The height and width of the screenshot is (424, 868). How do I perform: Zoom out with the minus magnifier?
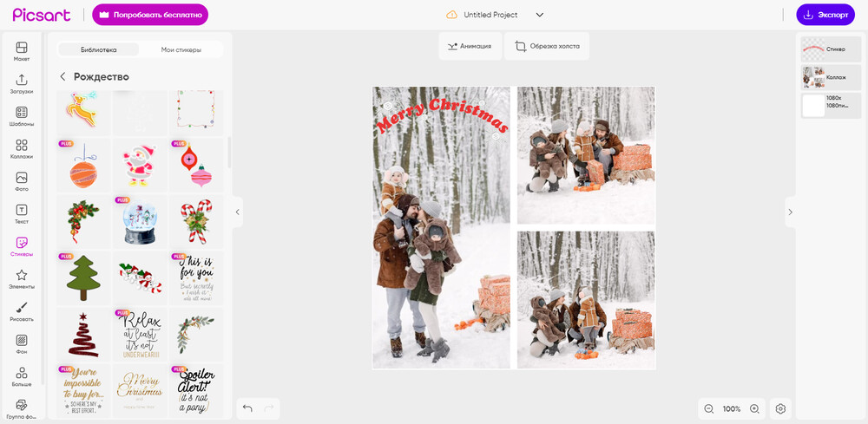coord(709,408)
